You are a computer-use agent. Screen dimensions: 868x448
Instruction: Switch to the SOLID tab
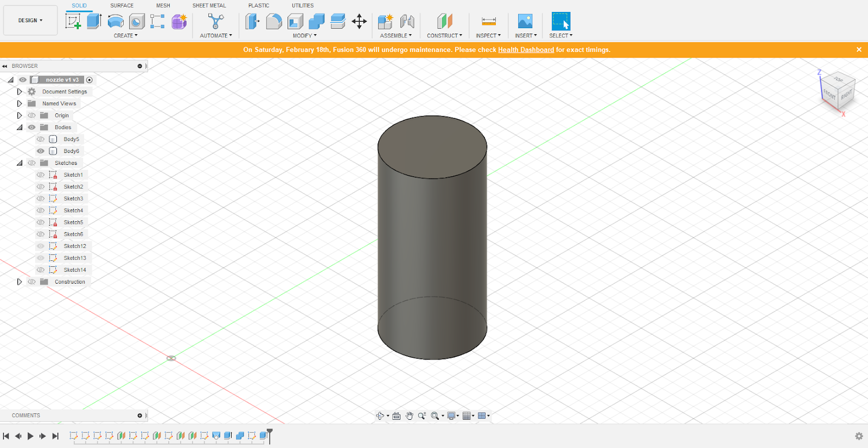click(79, 5)
